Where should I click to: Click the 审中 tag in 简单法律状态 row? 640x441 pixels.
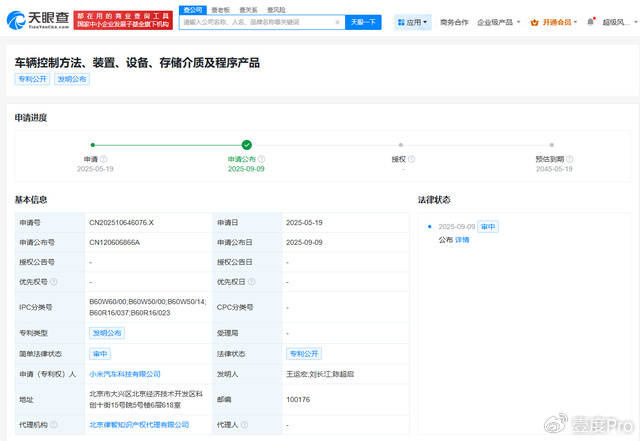click(x=100, y=354)
